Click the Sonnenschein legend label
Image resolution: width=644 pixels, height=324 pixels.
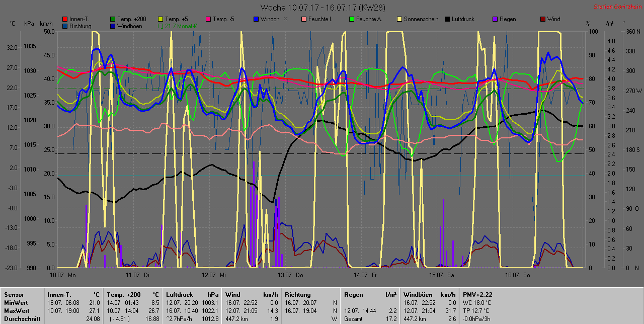point(421,19)
